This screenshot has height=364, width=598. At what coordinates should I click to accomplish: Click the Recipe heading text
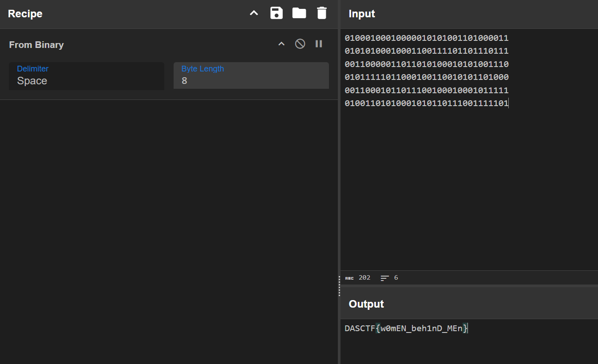pos(25,14)
